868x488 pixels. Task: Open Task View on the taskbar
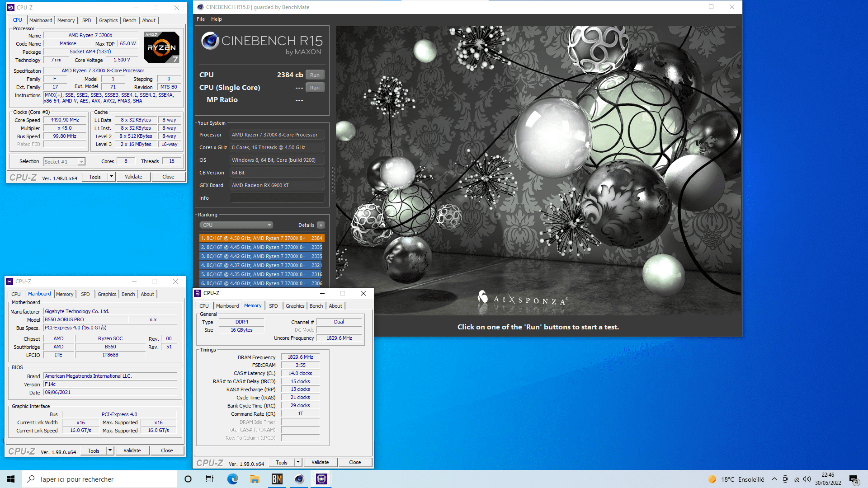coord(210,479)
